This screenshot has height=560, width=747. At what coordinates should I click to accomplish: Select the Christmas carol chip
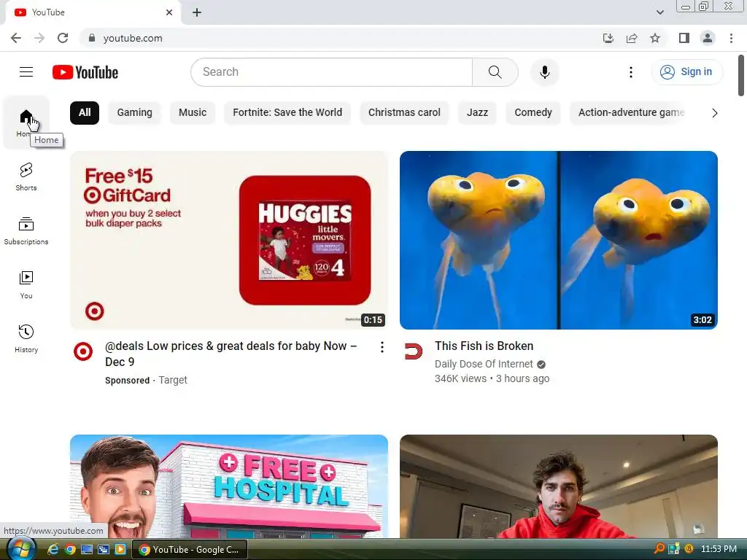[x=404, y=113]
